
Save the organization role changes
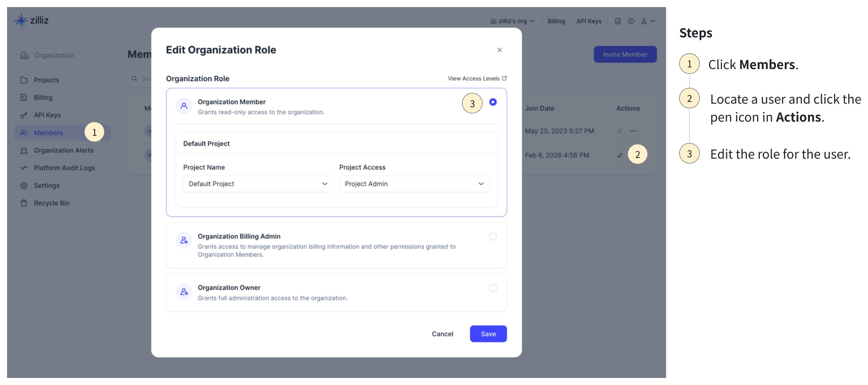488,334
